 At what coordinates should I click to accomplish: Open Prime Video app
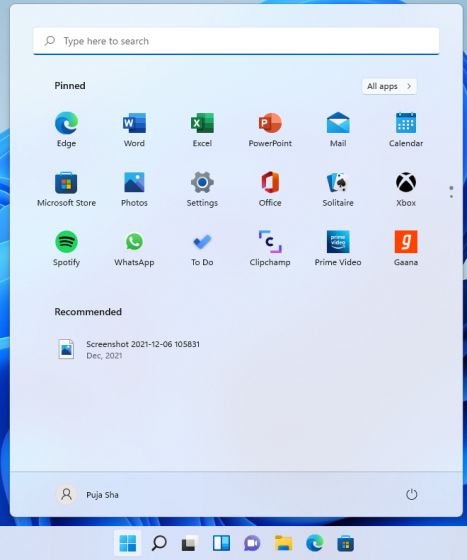(338, 248)
